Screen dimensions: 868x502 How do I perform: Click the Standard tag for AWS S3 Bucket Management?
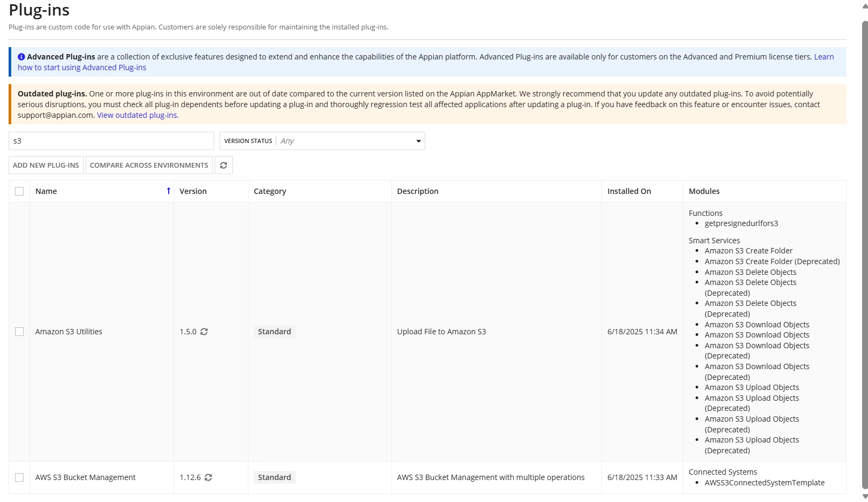(275, 477)
